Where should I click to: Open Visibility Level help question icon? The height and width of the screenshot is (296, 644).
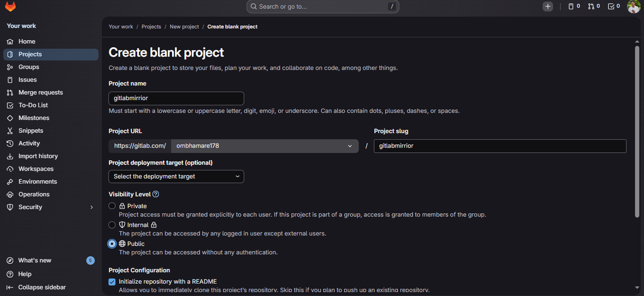pyautogui.click(x=155, y=194)
